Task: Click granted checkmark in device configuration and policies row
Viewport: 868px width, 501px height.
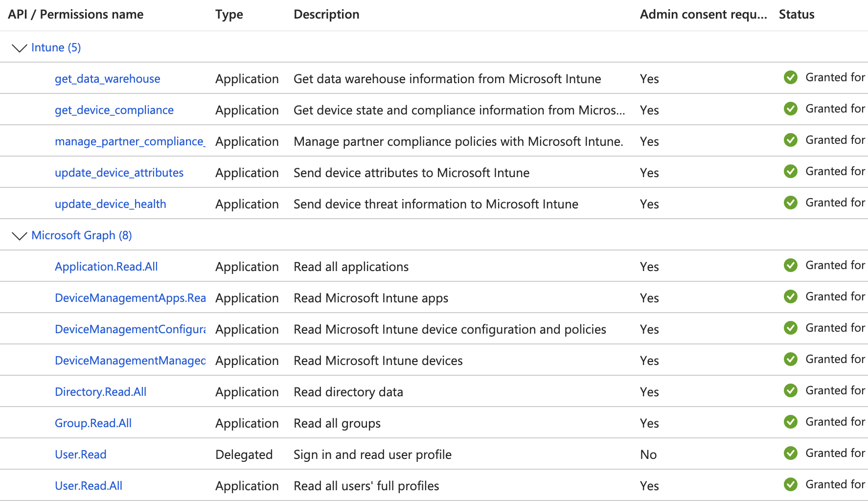Action: [x=791, y=328]
